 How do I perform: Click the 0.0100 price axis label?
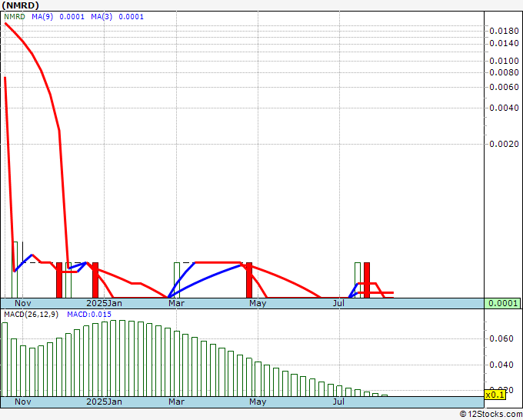503,61
